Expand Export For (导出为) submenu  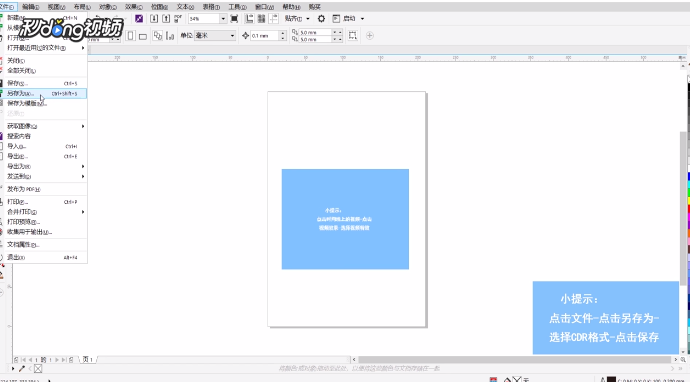[43, 166]
